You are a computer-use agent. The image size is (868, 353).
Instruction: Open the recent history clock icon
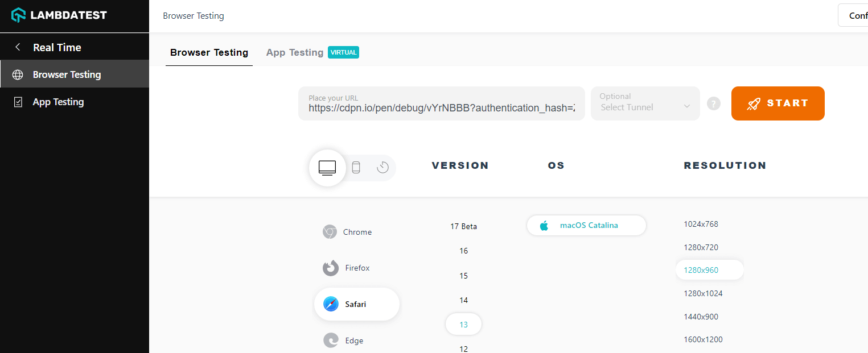[x=382, y=167]
